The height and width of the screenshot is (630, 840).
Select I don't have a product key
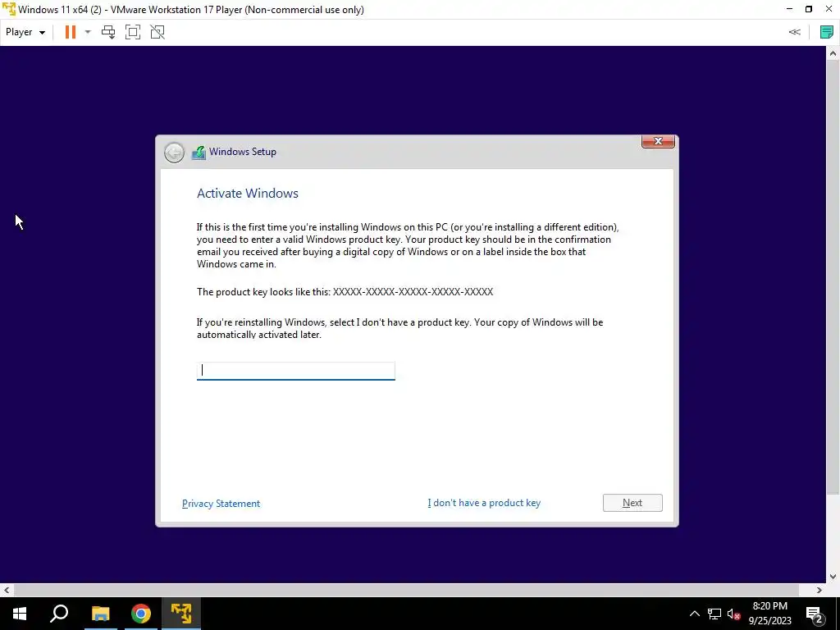(x=484, y=503)
